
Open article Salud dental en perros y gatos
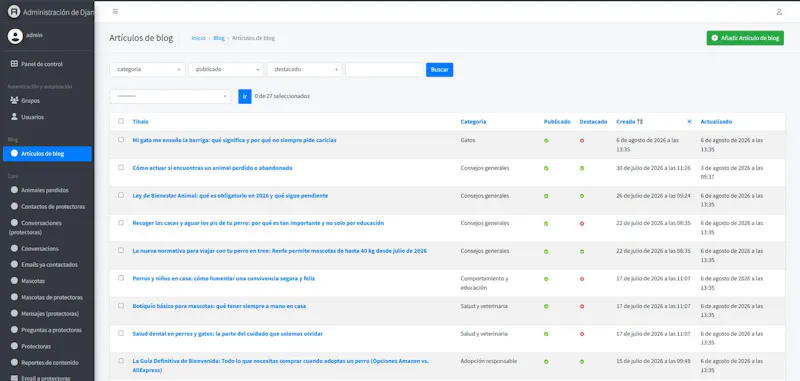(228, 334)
